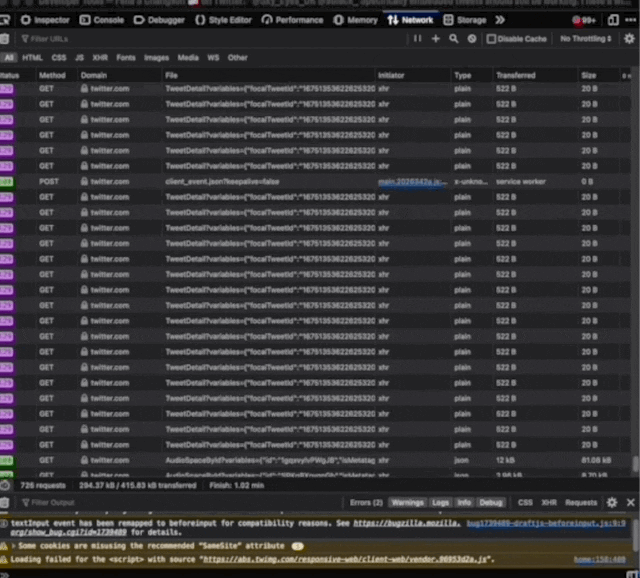Sort by Method column header
The width and height of the screenshot is (640, 578).
pos(56,75)
